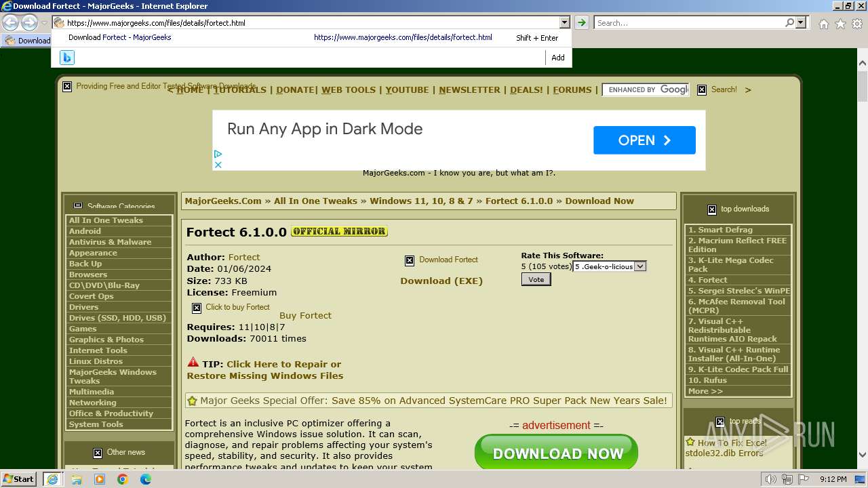Launch Edge from the taskbar
Viewport: 868px width, 488px height.
[146, 479]
